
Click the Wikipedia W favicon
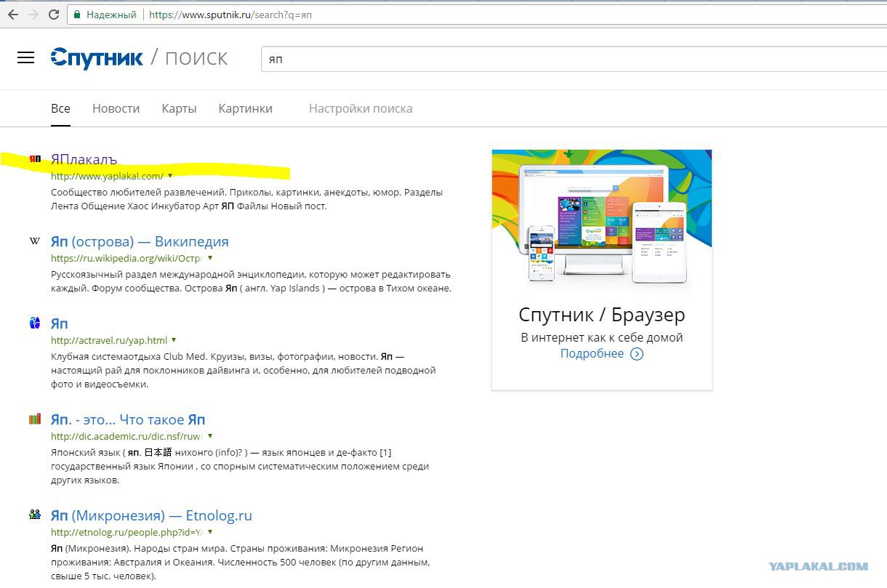tap(34, 241)
